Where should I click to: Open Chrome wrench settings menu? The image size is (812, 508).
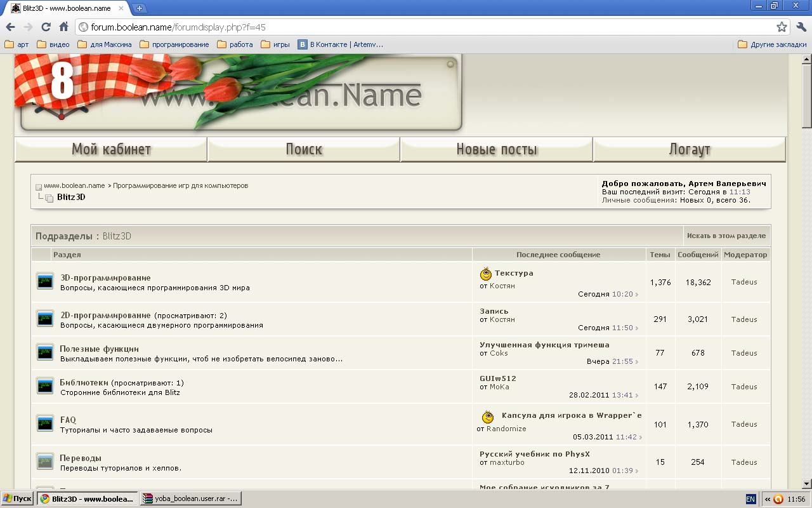click(800, 27)
